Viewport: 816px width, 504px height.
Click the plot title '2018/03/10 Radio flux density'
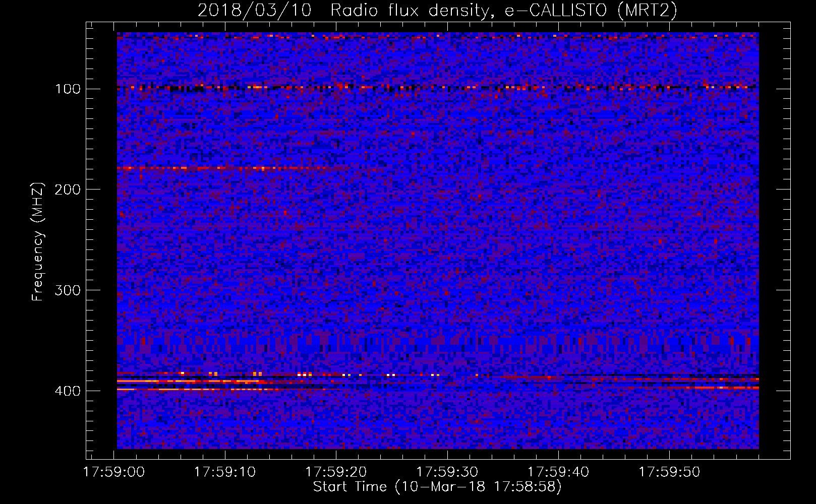coord(437,10)
